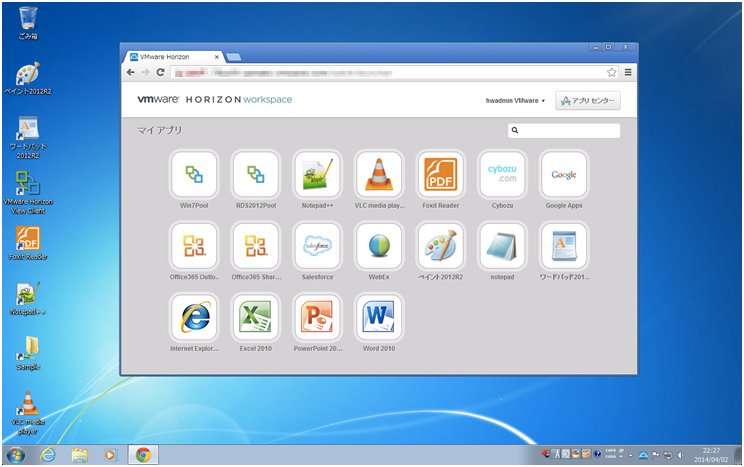Click the Chrome taskbar button
The height and width of the screenshot is (467, 744).
tap(143, 455)
